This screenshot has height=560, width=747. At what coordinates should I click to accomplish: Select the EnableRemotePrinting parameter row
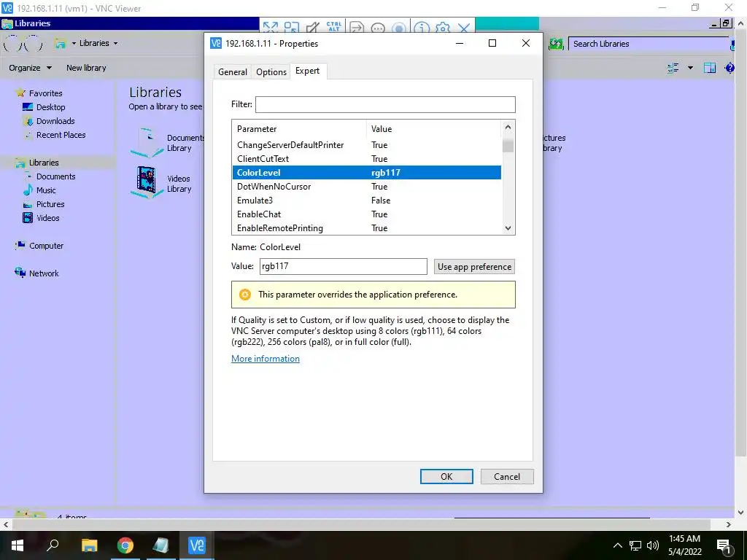point(367,227)
